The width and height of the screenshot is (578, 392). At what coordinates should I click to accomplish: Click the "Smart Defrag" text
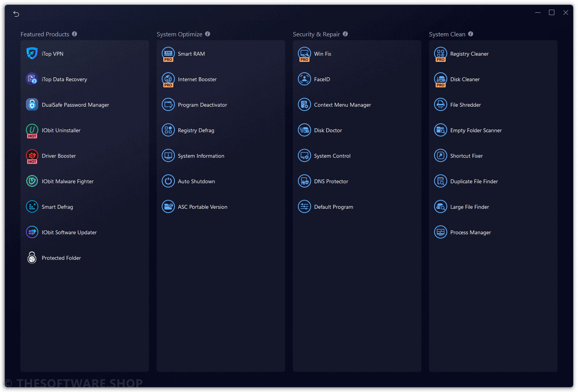57,207
